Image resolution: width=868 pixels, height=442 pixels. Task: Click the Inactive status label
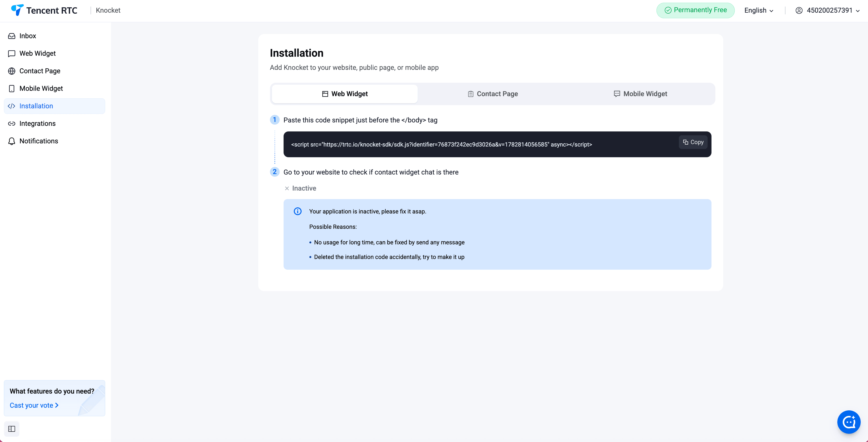pos(304,188)
